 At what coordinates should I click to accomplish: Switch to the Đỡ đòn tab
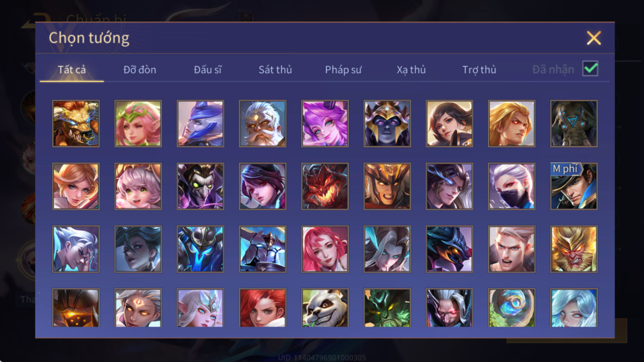(140, 70)
